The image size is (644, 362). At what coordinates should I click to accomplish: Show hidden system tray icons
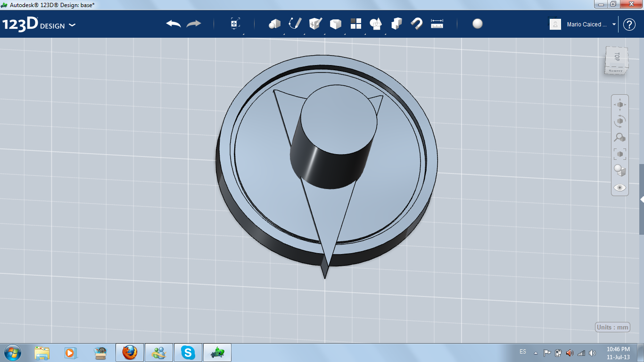536,353
